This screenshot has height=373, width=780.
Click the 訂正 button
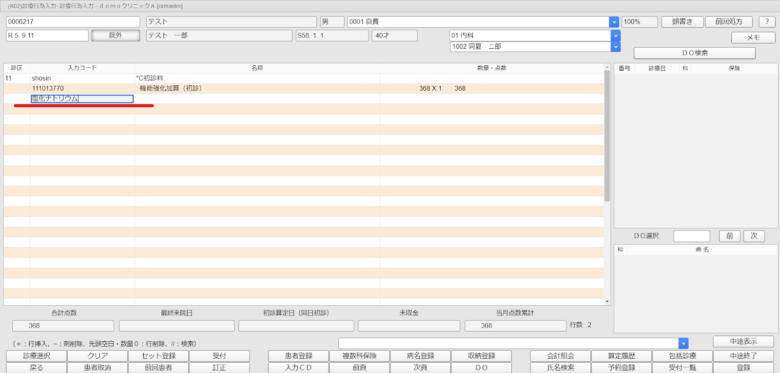[219, 368]
